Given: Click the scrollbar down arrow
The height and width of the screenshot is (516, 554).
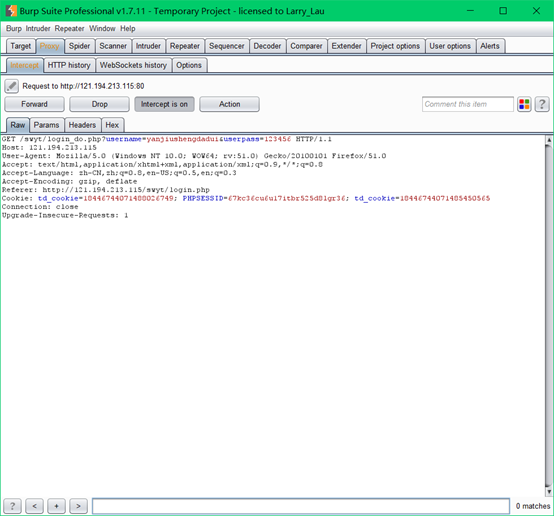Looking at the screenshot, I should pos(549,491).
